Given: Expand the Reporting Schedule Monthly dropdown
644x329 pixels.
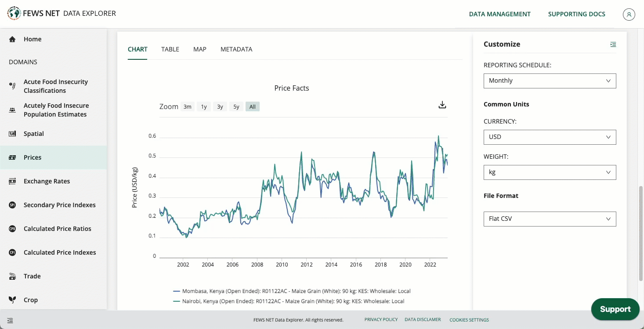Looking at the screenshot, I should click(x=550, y=81).
